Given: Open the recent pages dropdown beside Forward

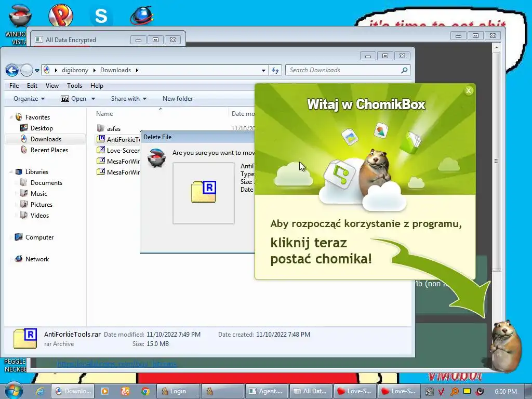Looking at the screenshot, I should [x=37, y=71].
